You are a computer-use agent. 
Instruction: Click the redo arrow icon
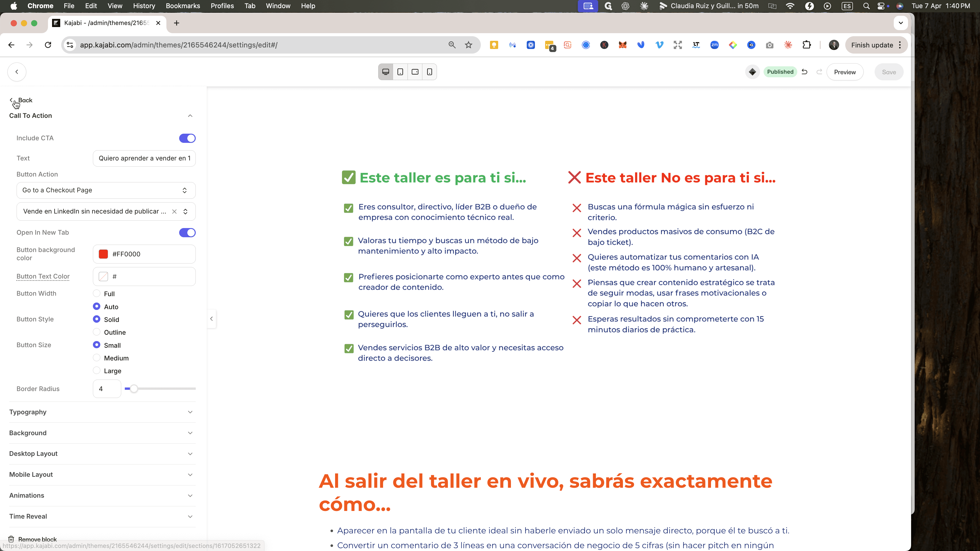coord(819,72)
